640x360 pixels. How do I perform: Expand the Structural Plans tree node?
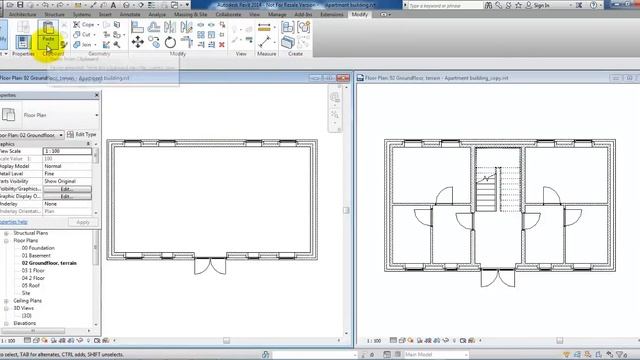point(6,233)
